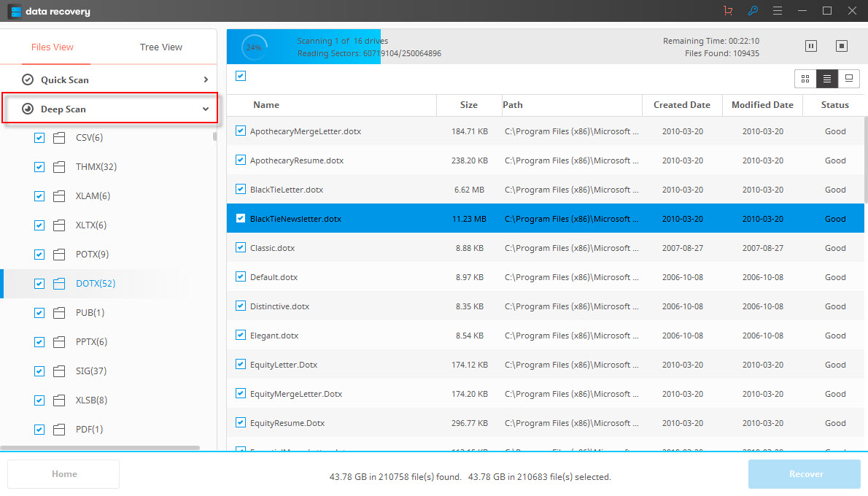This screenshot has height=496, width=868.
Task: Uncheck the DOTX(52) category checkbox
Action: [x=39, y=284]
